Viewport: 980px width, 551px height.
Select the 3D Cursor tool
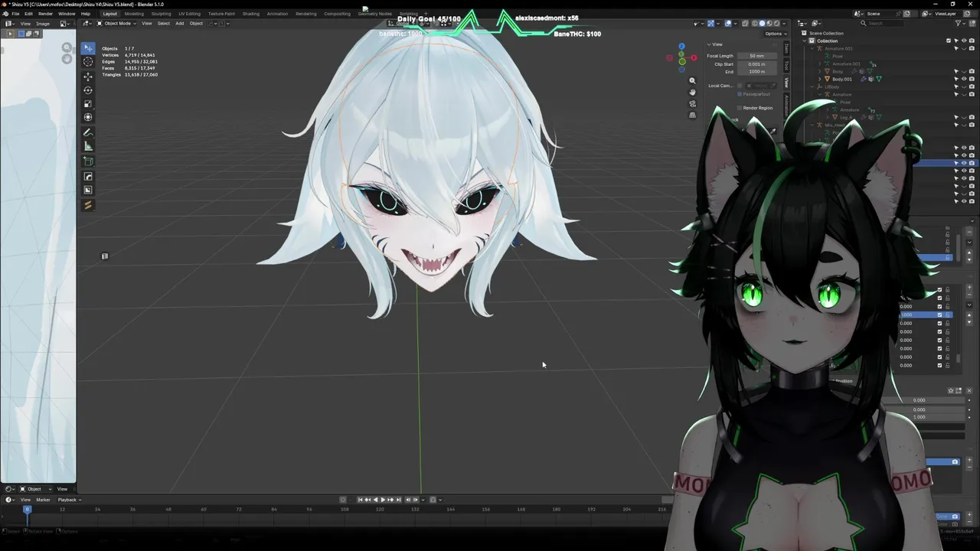pyautogui.click(x=88, y=61)
